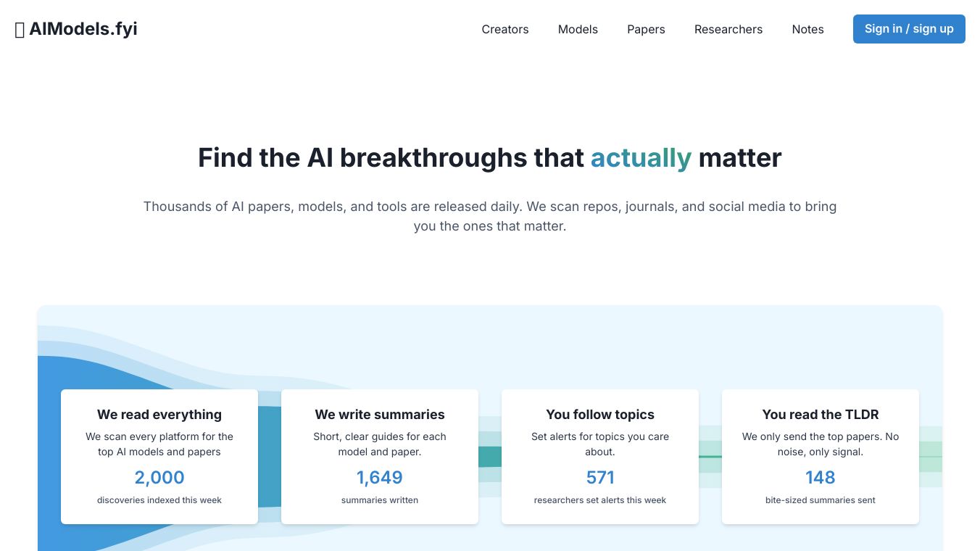Open the Papers section
The width and height of the screenshot is (980, 551).
click(646, 30)
